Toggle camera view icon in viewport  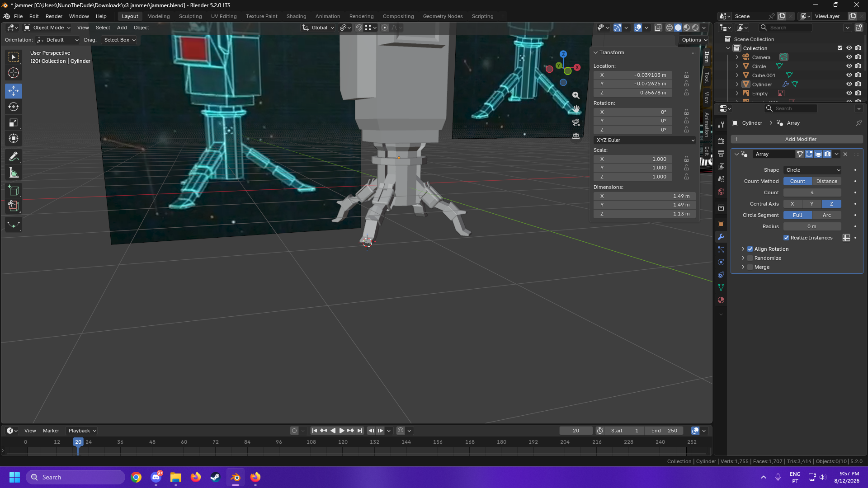click(x=576, y=122)
